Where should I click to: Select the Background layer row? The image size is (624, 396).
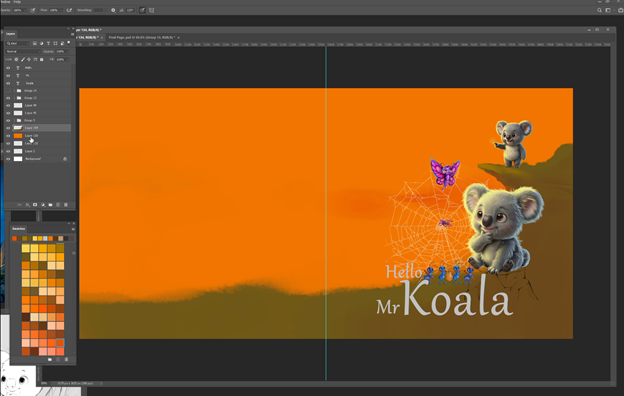click(38, 159)
